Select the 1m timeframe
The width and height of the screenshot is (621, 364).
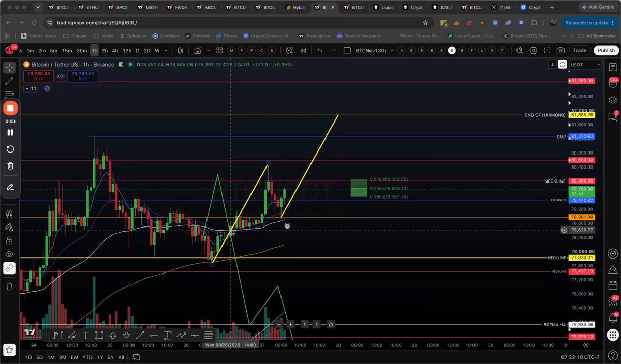[31, 50]
